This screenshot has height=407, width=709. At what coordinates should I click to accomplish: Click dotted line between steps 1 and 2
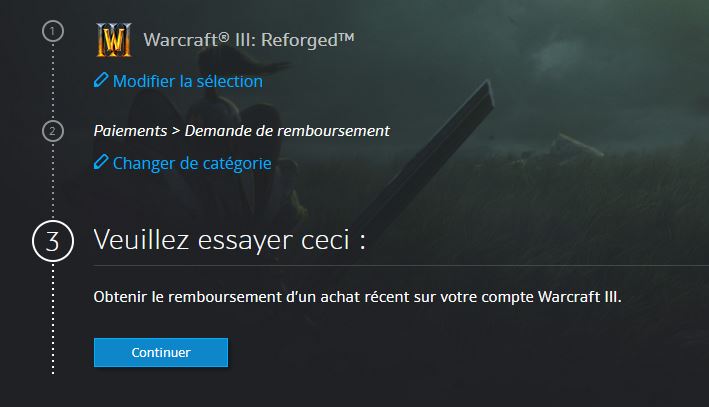tap(53, 81)
